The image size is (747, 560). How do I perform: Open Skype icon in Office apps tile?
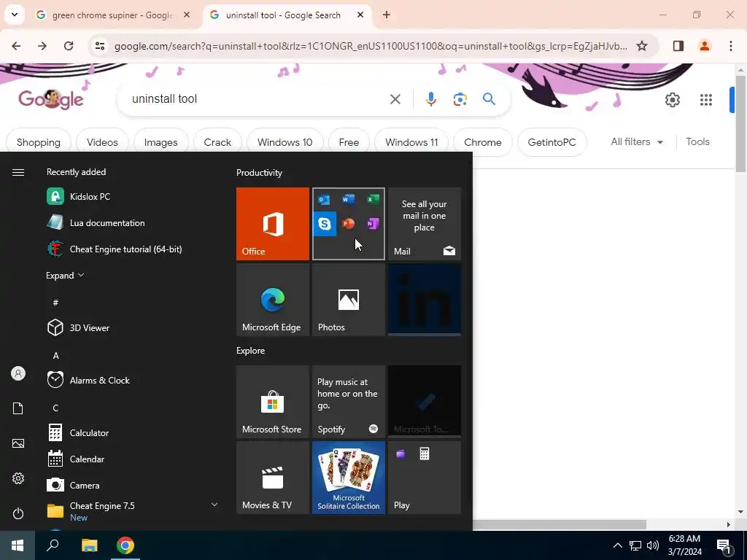pyautogui.click(x=325, y=223)
